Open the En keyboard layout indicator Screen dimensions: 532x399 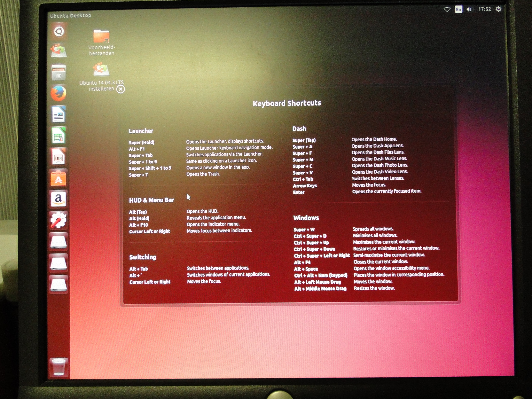click(x=458, y=10)
